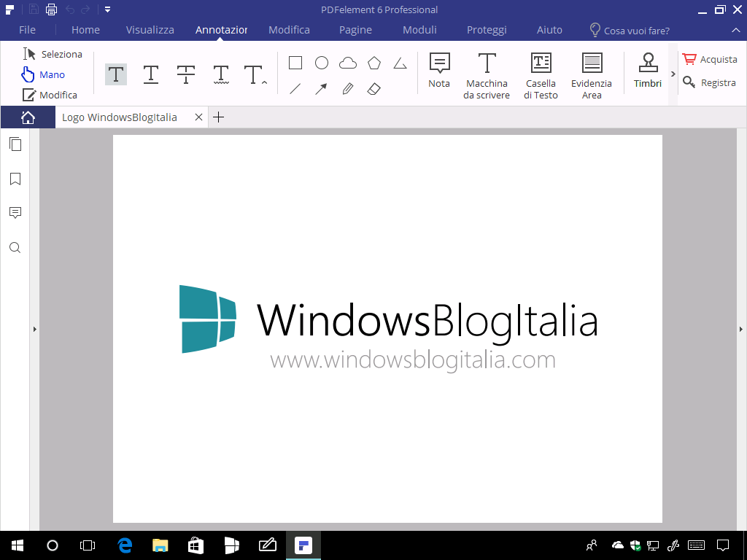747x560 pixels.
Task: Open File Explorer from taskbar
Action: coord(160,545)
